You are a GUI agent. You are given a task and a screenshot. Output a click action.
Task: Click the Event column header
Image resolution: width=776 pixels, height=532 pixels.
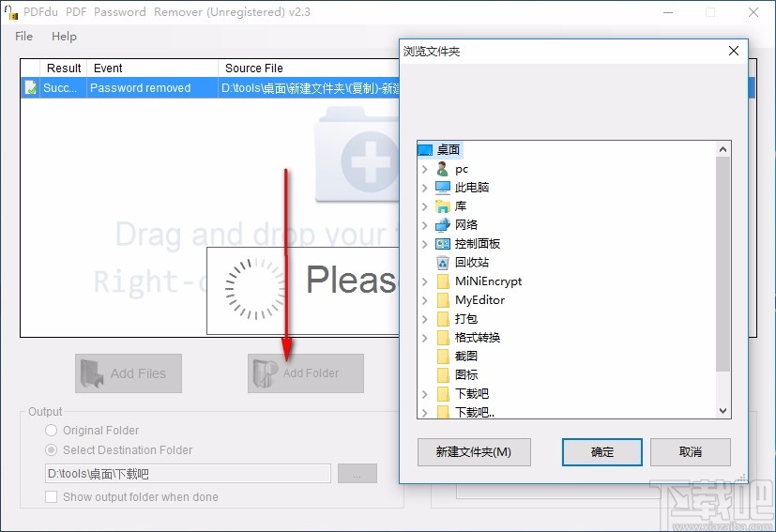tap(152, 68)
